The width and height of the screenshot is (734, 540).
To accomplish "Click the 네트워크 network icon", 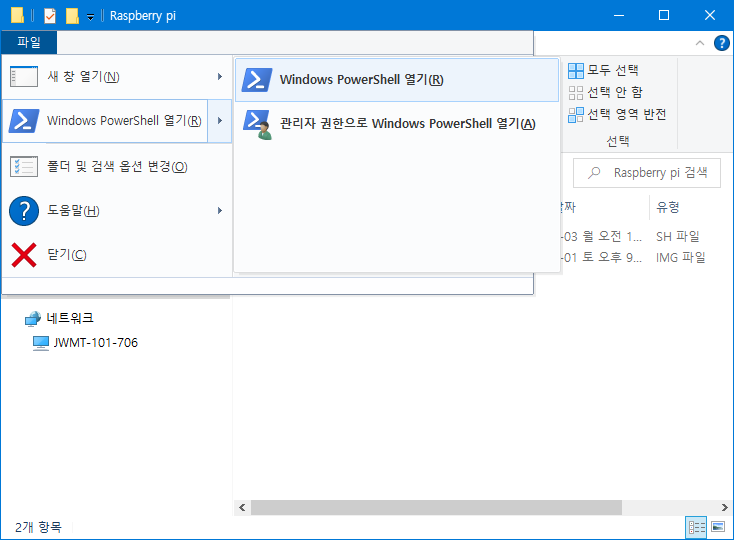I will [33, 319].
